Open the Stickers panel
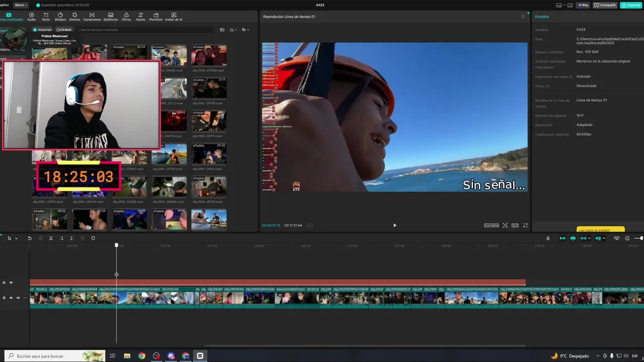The image size is (644, 362). tap(60, 17)
